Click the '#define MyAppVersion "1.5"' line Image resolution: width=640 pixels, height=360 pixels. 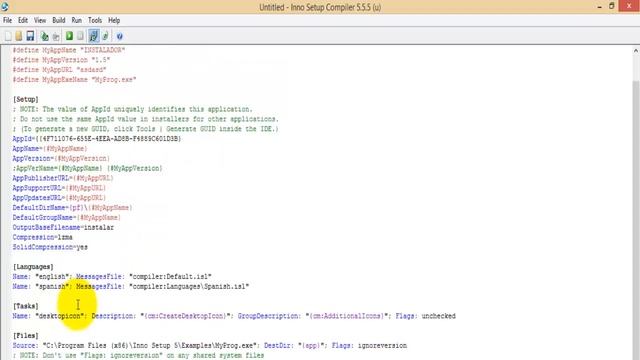click(x=61, y=60)
